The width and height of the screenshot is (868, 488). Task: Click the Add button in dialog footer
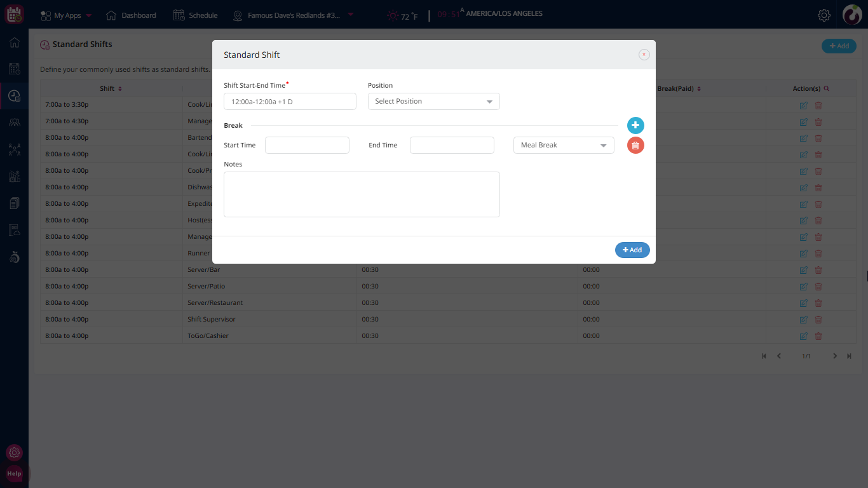pos(632,250)
